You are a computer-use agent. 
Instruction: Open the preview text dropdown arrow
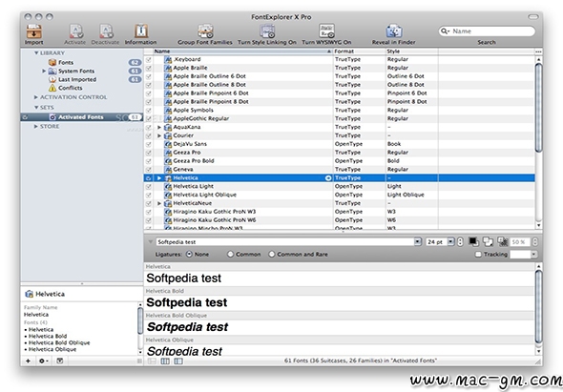418,241
